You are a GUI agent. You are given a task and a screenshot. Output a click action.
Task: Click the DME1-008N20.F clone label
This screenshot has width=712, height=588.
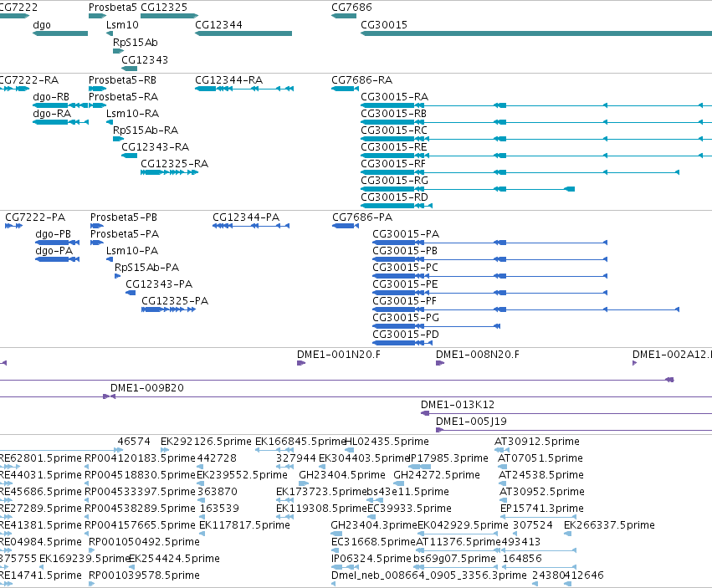point(477,355)
